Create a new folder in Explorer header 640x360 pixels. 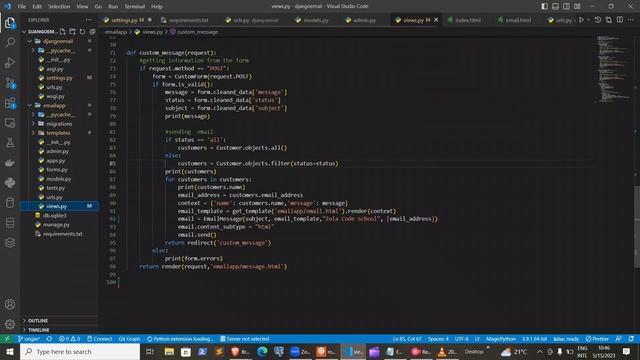click(72, 31)
